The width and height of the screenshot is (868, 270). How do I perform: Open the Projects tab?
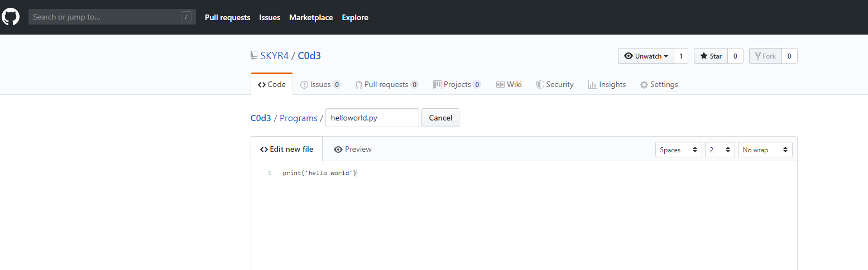tap(457, 85)
